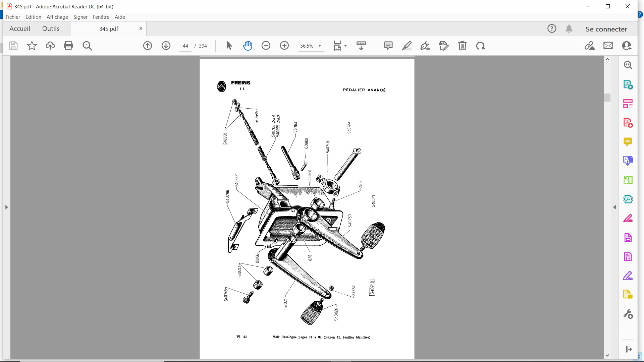Select the highlight text tool
644x362 pixels.
click(x=407, y=46)
